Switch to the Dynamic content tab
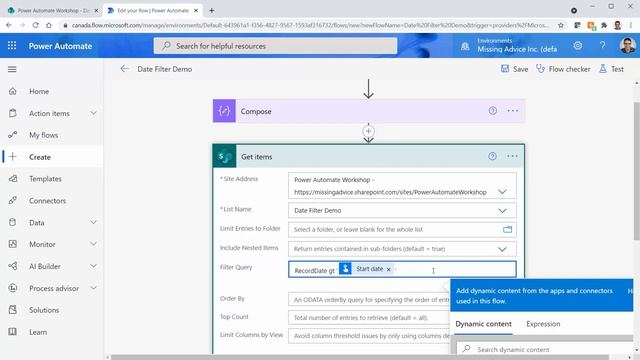The image size is (640, 360). [x=483, y=324]
